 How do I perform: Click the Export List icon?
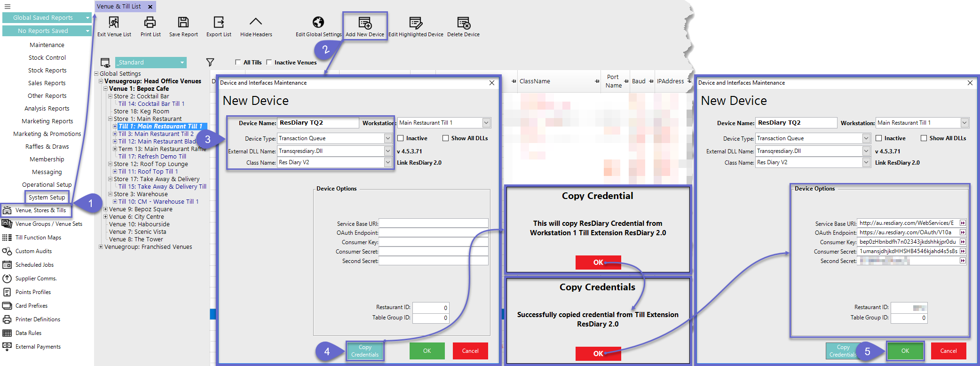[x=219, y=22]
